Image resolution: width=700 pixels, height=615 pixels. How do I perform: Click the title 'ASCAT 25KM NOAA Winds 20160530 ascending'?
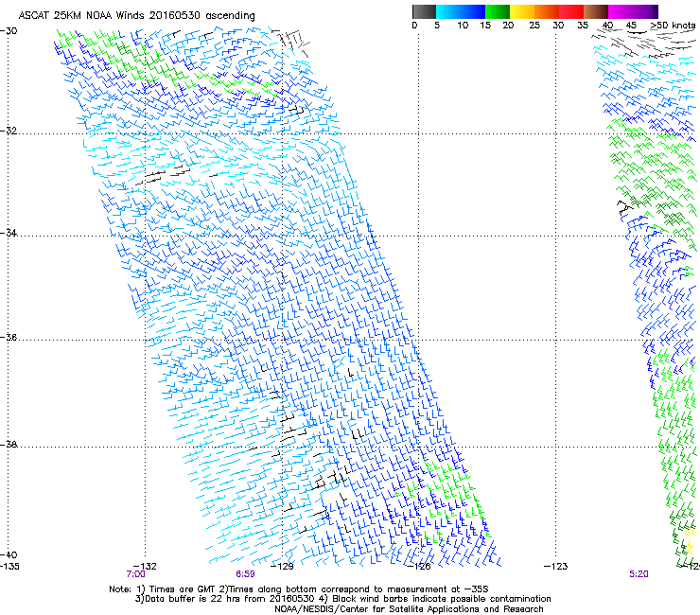[136, 16]
